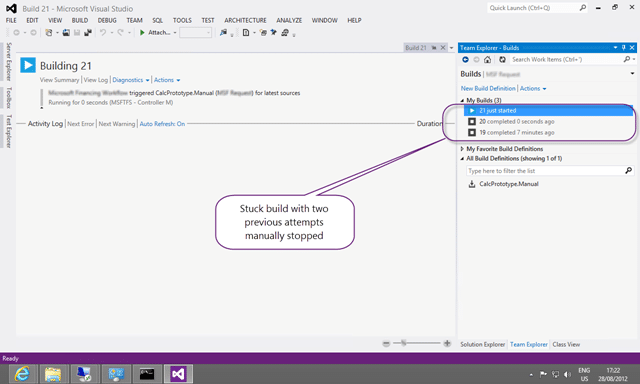Open the Team Explorer window options dropdown arrow

(x=616, y=48)
